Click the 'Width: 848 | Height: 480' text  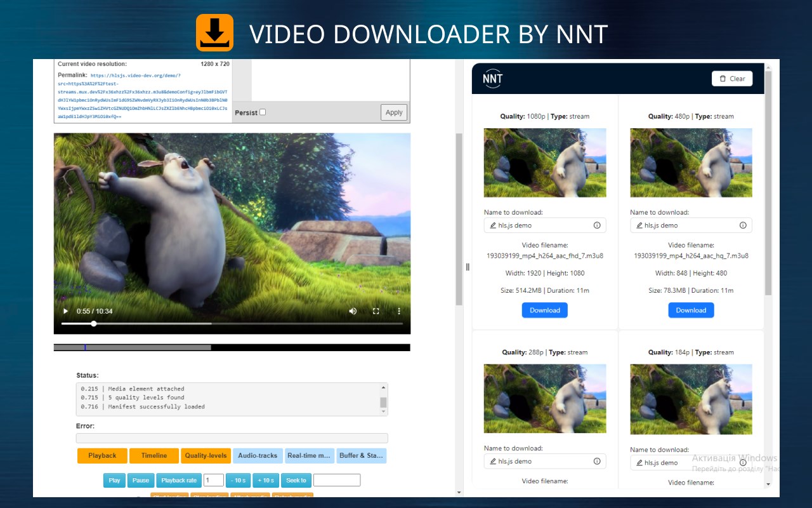point(691,273)
